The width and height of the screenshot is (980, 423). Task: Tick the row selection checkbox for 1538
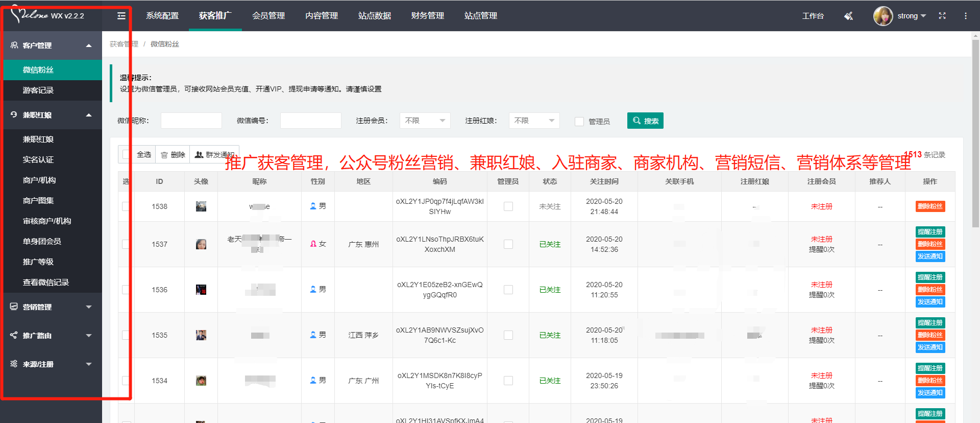[126, 206]
